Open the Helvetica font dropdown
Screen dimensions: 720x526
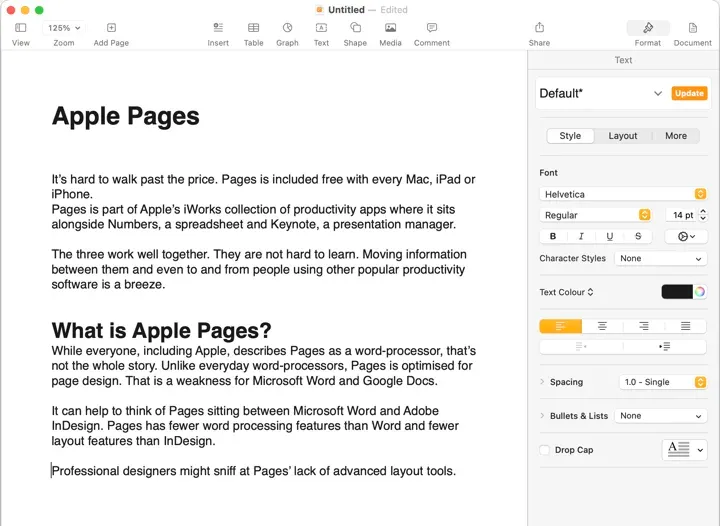623,194
